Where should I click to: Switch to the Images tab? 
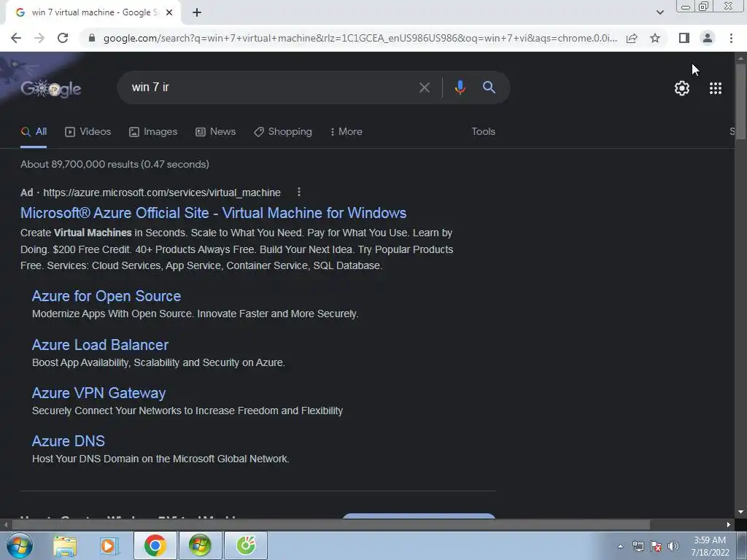[x=153, y=132]
